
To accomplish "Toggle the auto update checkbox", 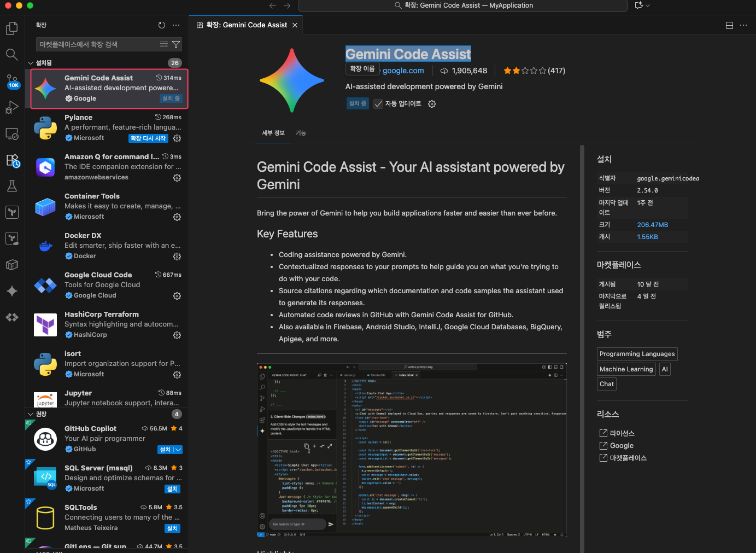I will (378, 104).
